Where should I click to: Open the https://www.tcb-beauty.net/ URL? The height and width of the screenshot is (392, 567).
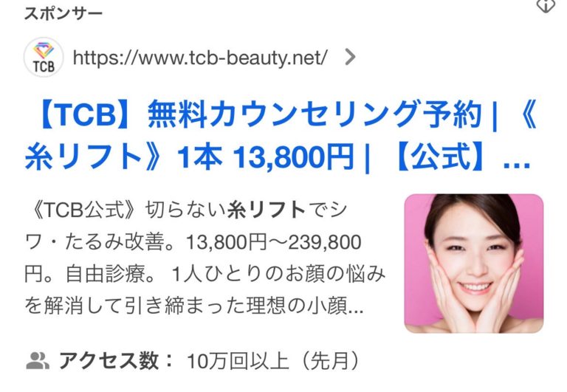200,58
